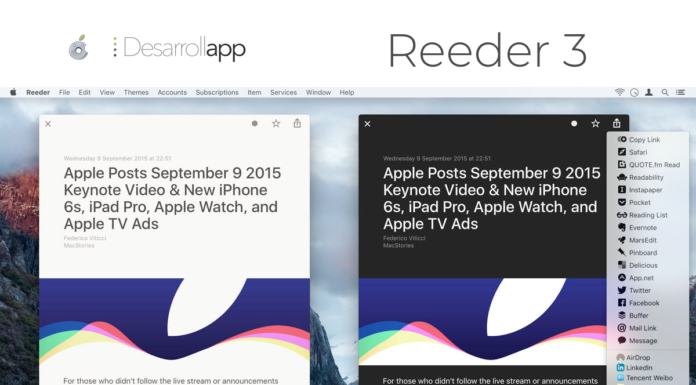Close the light theme article window

48,124
